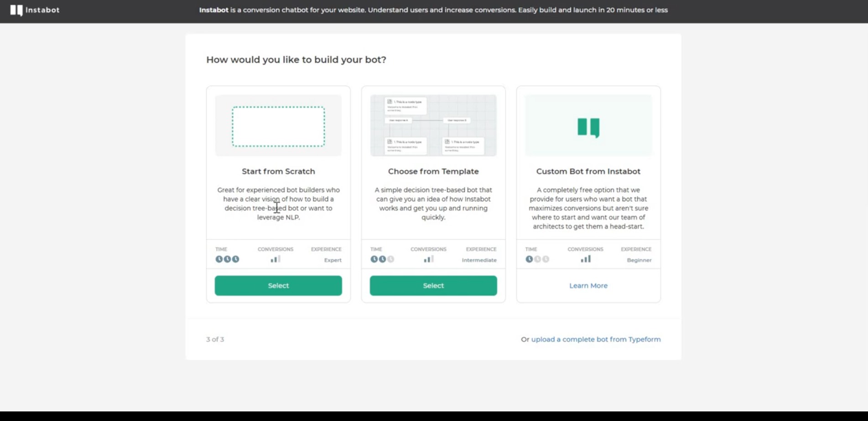Image resolution: width=868 pixels, height=421 pixels.
Task: Click the Start from Scratch card title
Action: (278, 172)
